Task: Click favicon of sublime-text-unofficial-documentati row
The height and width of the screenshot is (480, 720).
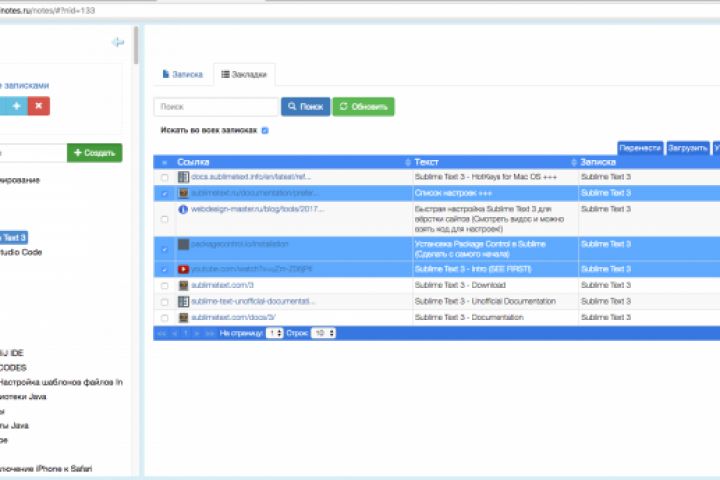Action: coord(183,301)
